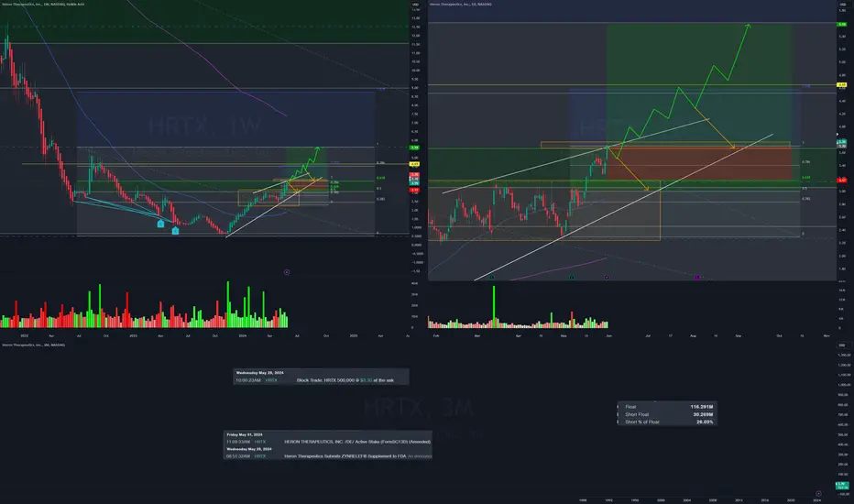Open the Block Trade HRTX 500,000 news row

point(321,379)
